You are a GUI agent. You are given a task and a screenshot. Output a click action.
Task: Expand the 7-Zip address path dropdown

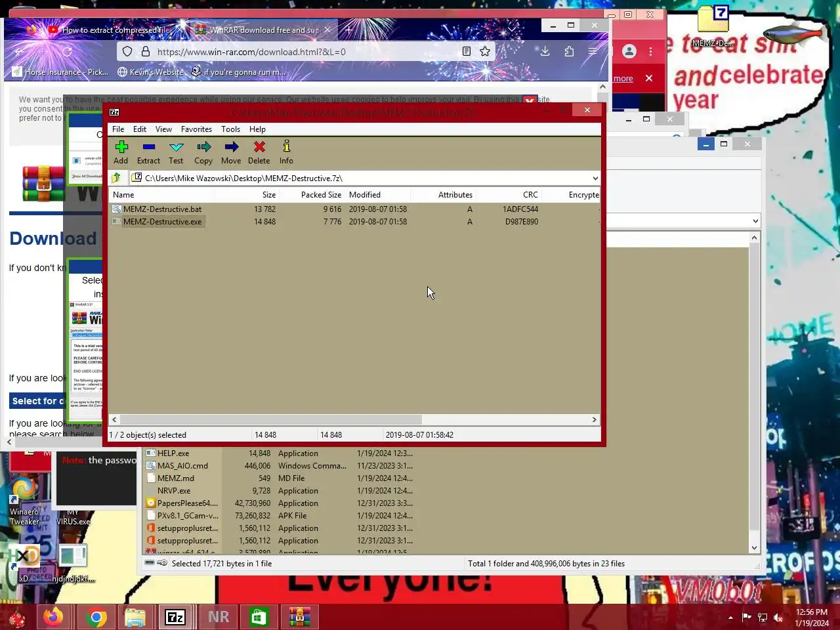pyautogui.click(x=595, y=178)
